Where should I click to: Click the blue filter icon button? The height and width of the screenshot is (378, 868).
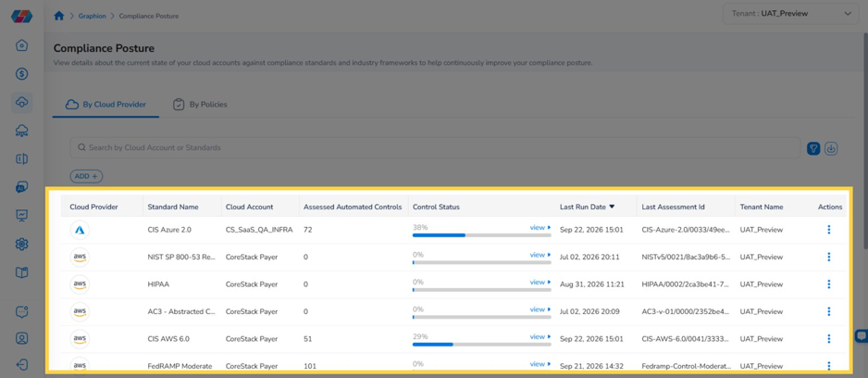tap(813, 148)
